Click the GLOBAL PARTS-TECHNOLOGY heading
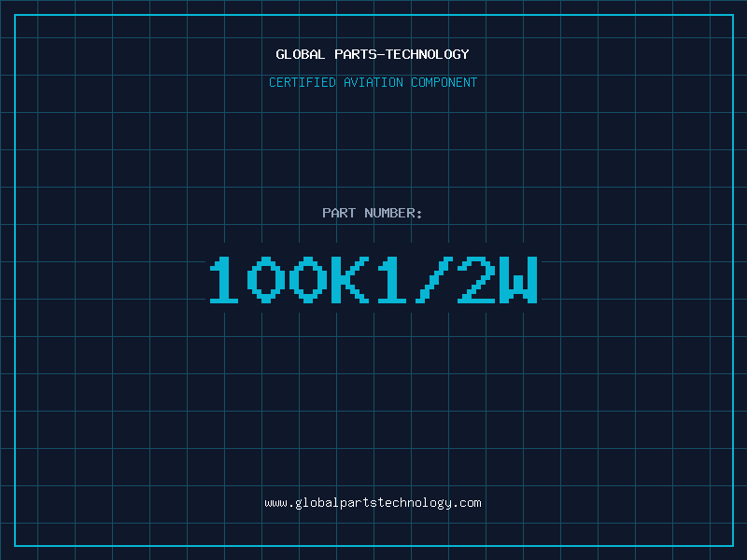Screen dimensions: 747x560 (373, 54)
